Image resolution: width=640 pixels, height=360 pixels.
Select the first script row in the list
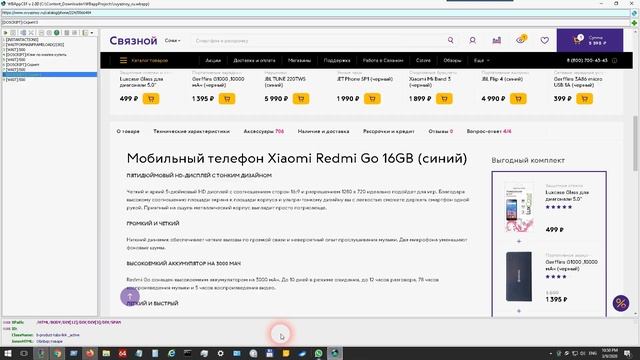tap(50, 40)
